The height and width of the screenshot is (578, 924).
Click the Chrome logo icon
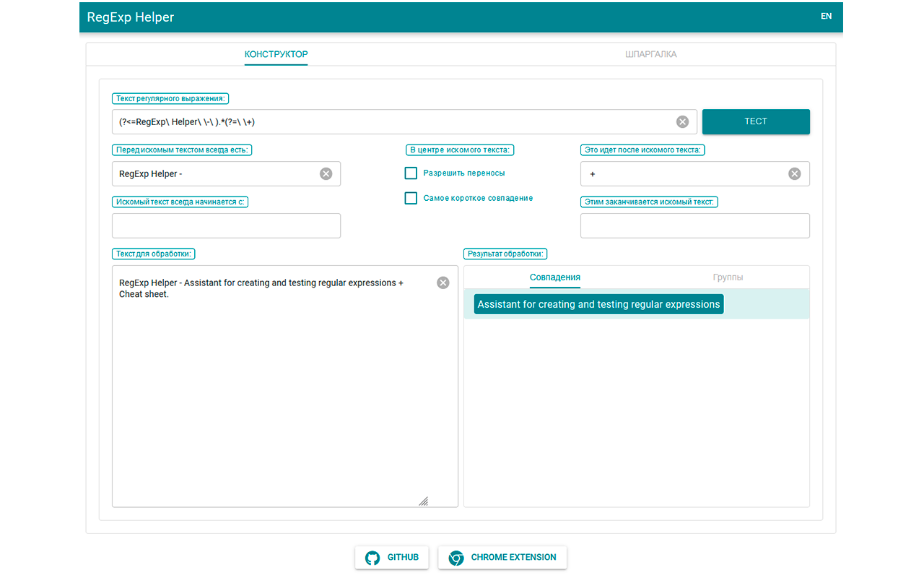point(456,558)
